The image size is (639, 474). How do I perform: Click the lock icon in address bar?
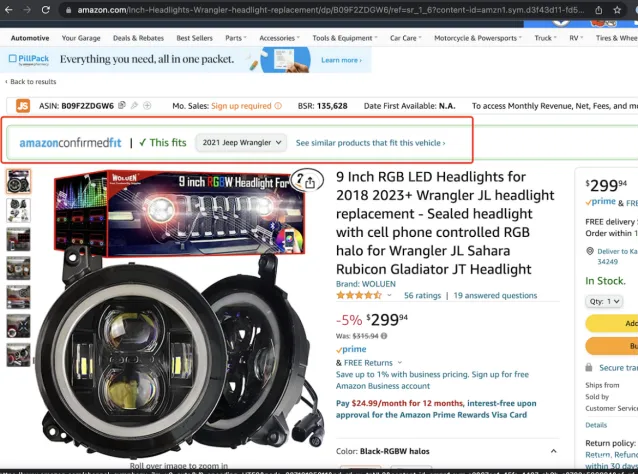[x=68, y=10]
